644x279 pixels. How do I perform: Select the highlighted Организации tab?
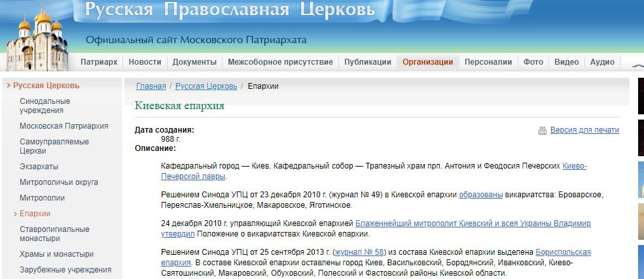click(x=427, y=62)
